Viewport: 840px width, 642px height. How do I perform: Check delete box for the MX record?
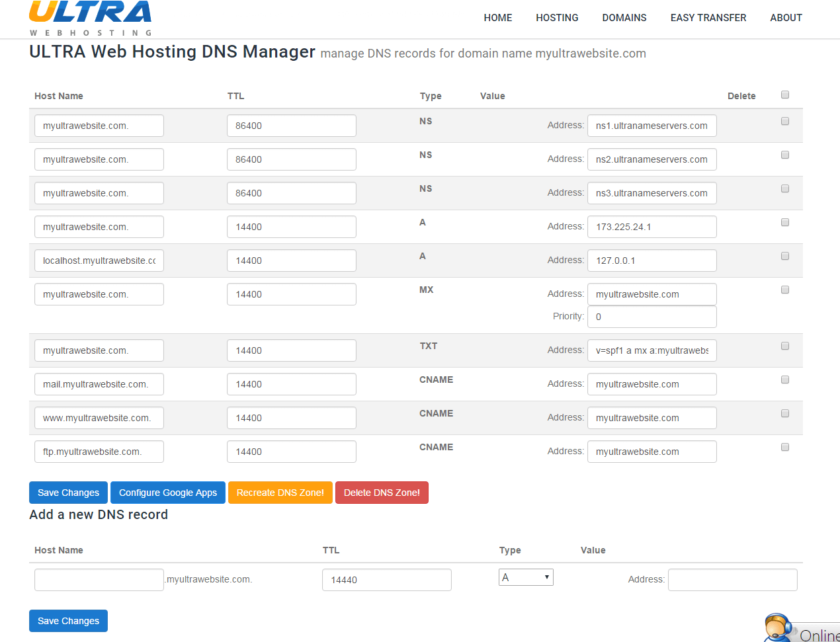[x=785, y=290]
